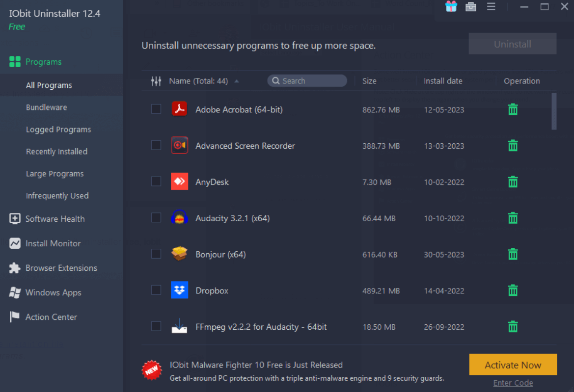This screenshot has height=392, width=574.
Task: Show Infrequently Used programs
Action: click(x=57, y=196)
